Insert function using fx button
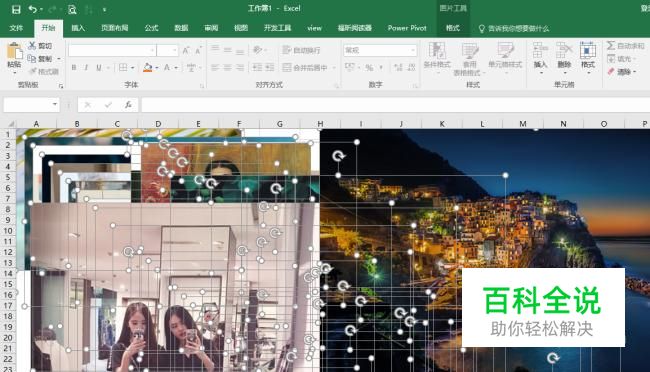This screenshot has width=650, height=372. click(x=129, y=105)
